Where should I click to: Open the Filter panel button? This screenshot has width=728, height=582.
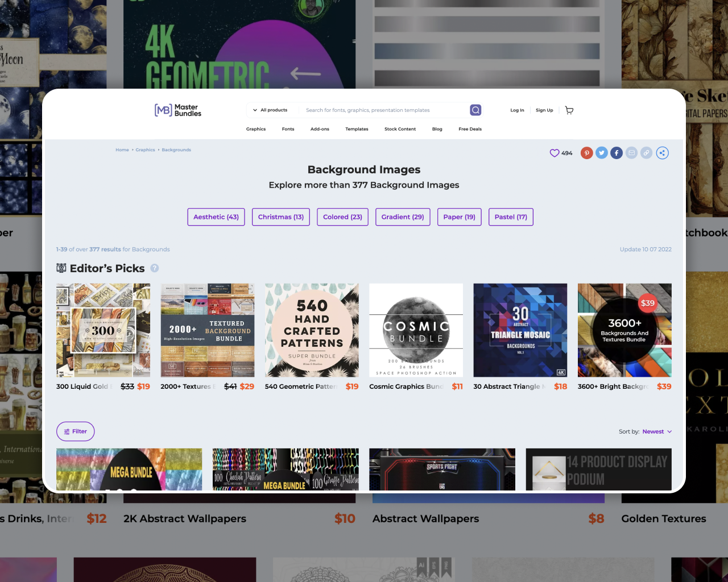(x=76, y=431)
